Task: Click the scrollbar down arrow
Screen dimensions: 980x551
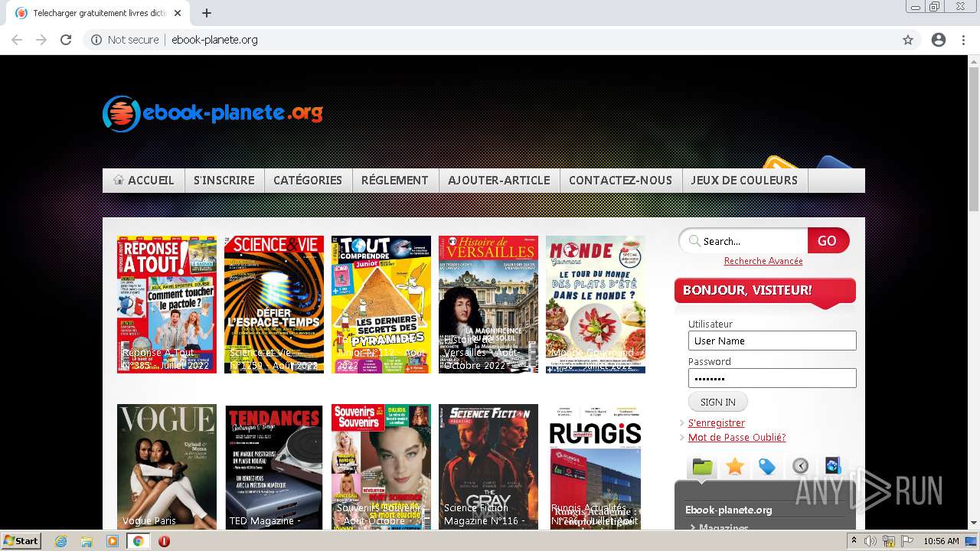Action: (974, 523)
